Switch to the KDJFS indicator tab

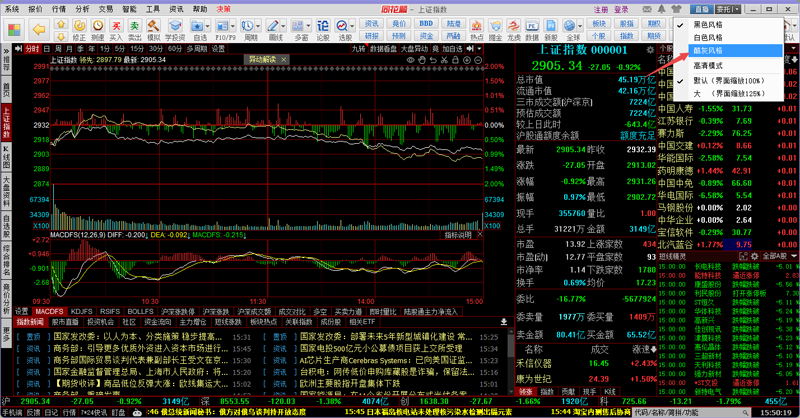click(81, 311)
